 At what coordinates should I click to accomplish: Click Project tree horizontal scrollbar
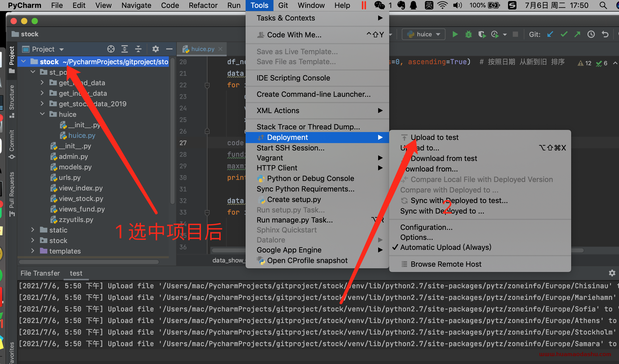coord(89,262)
